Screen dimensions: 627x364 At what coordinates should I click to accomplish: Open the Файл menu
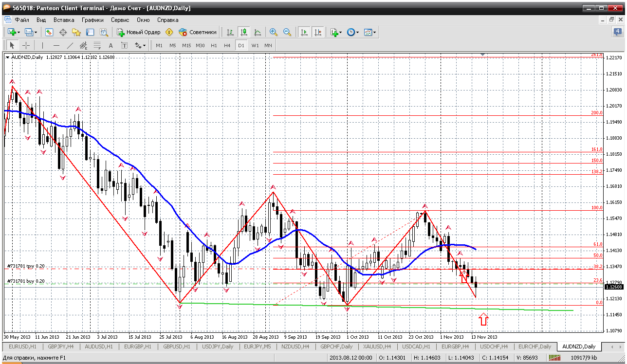(x=22, y=20)
